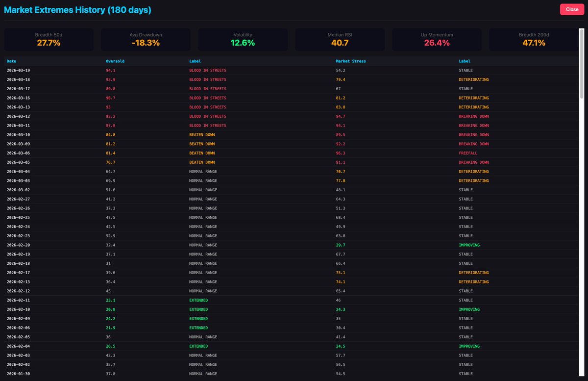Image resolution: width=588 pixels, height=381 pixels.
Task: Click the Breadth 50d metric card
Action: [x=49, y=39]
